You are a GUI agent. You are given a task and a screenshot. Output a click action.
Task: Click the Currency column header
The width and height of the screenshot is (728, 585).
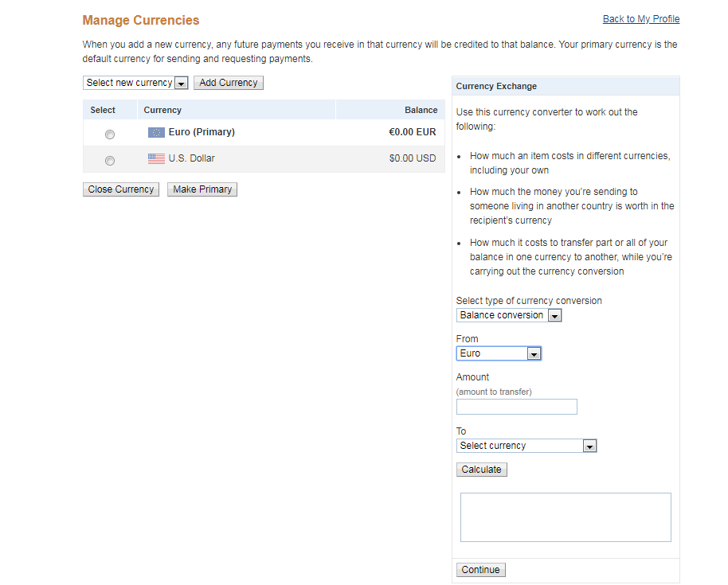(x=162, y=110)
